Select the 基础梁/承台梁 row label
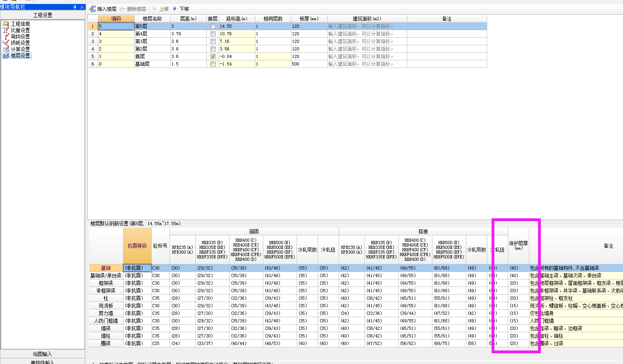 click(106, 275)
